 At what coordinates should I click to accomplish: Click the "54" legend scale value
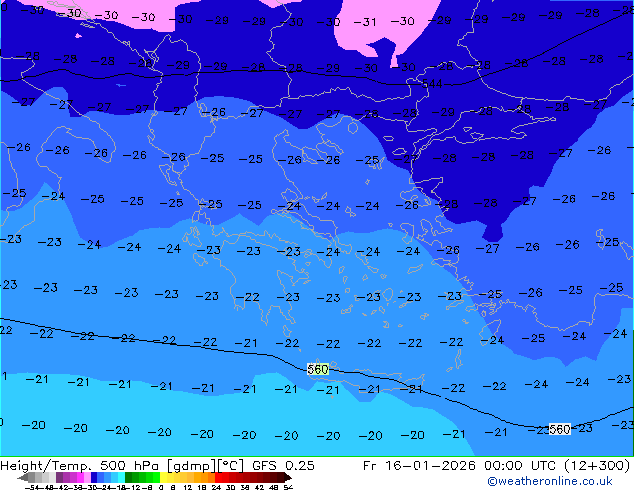(288, 488)
